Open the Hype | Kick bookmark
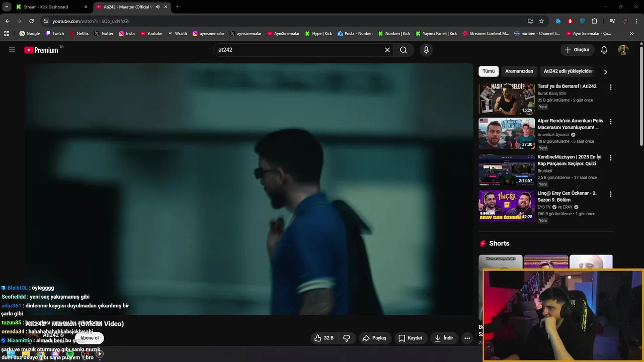The image size is (644, 362). coord(318,34)
